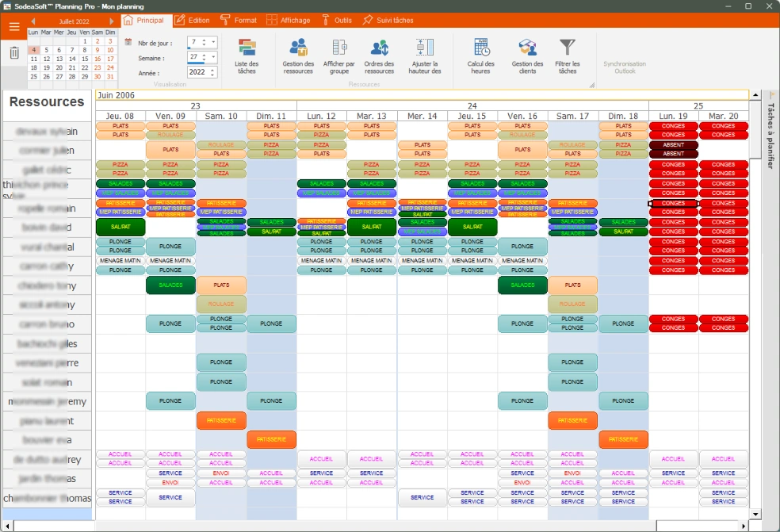
Task: Expand the Nbr de jour dropdown
Action: [x=213, y=42]
